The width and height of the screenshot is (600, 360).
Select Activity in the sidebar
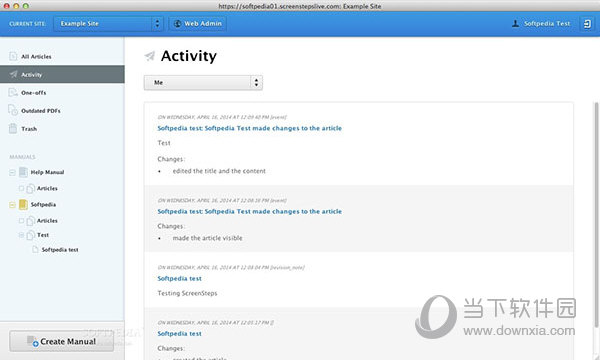coord(62,74)
